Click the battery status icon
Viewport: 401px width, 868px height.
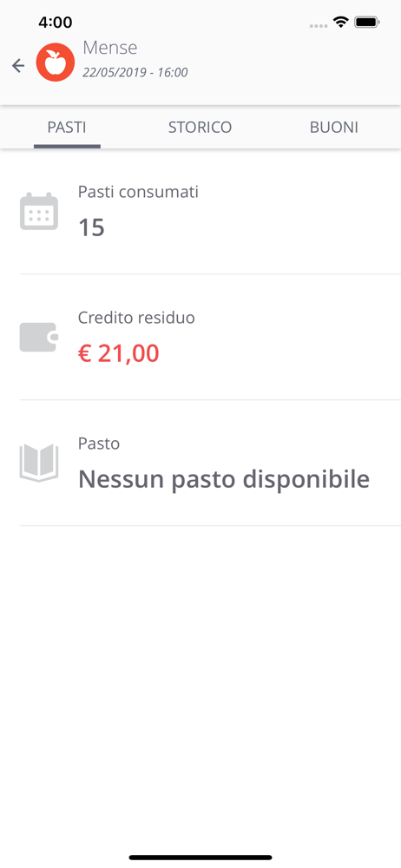click(366, 23)
